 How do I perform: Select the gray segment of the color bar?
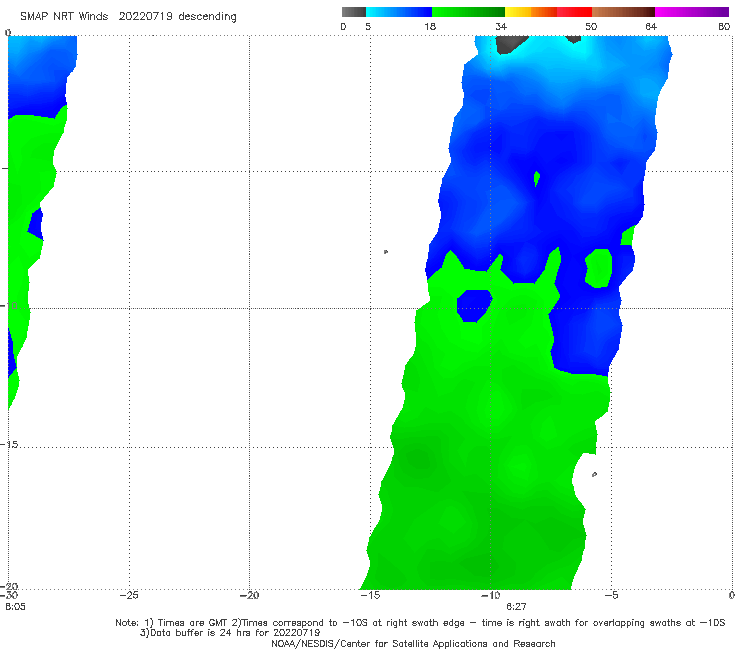354,12
